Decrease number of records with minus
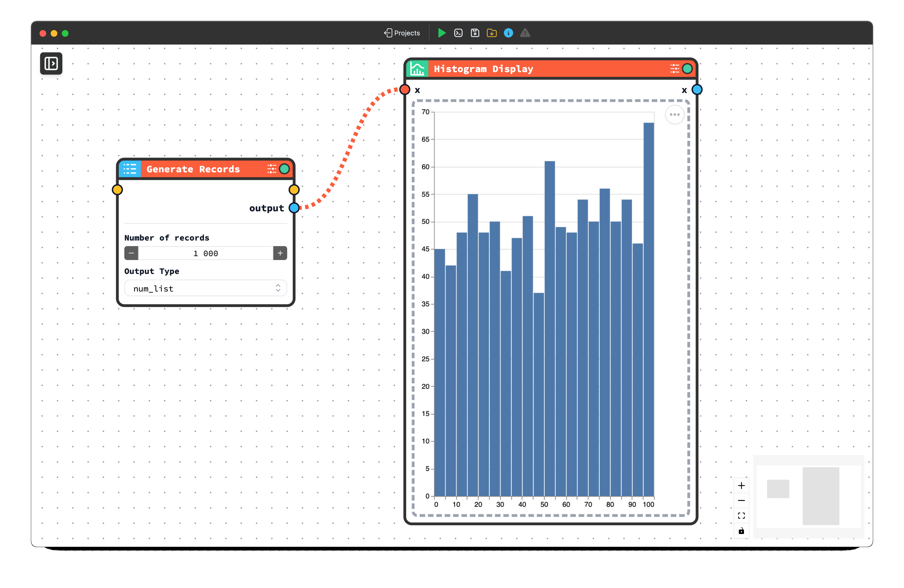This screenshot has height=588, width=904. 131,253
